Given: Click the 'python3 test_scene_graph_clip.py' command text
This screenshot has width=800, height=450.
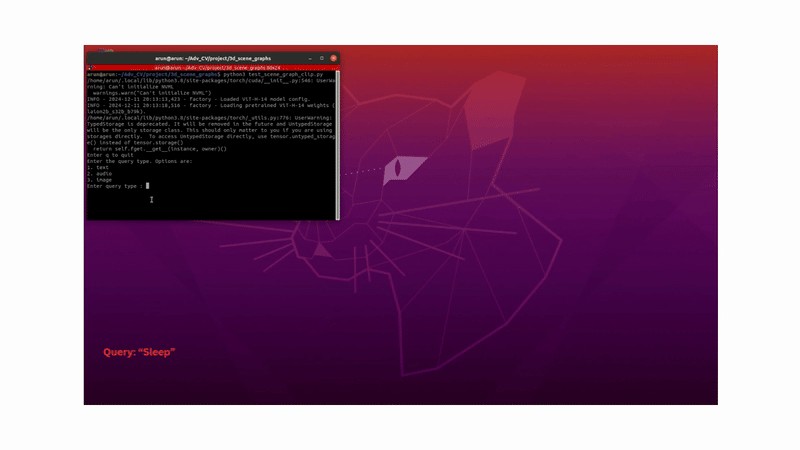Looking at the screenshot, I should [273, 74].
